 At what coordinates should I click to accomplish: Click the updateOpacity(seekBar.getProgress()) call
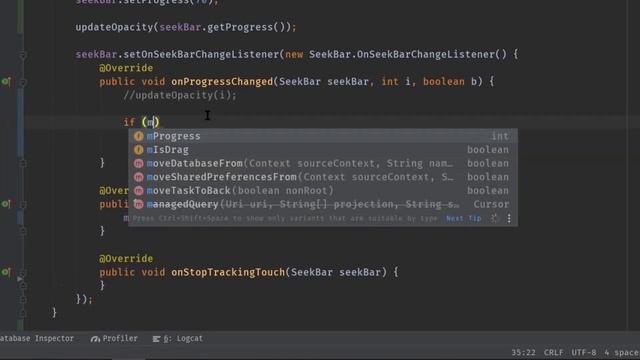(x=186, y=27)
